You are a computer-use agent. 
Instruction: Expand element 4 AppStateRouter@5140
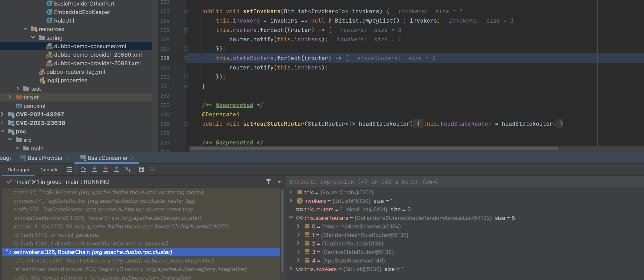point(298,260)
